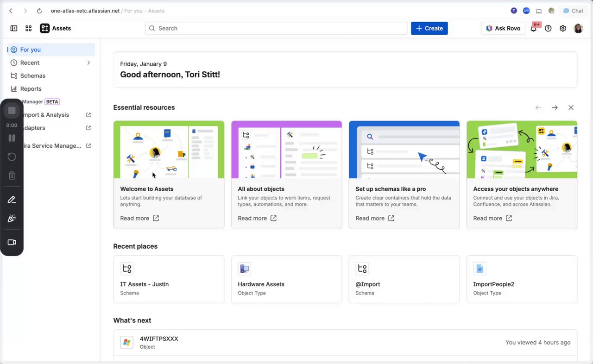Viewport: 593px width, 364px height.
Task: Open the settings gear icon
Action: [563, 28]
